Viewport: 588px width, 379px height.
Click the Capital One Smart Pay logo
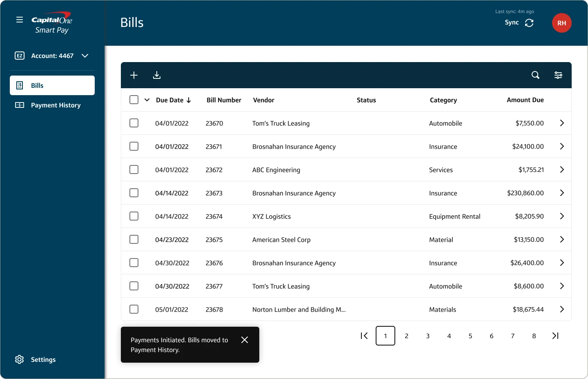click(x=52, y=23)
